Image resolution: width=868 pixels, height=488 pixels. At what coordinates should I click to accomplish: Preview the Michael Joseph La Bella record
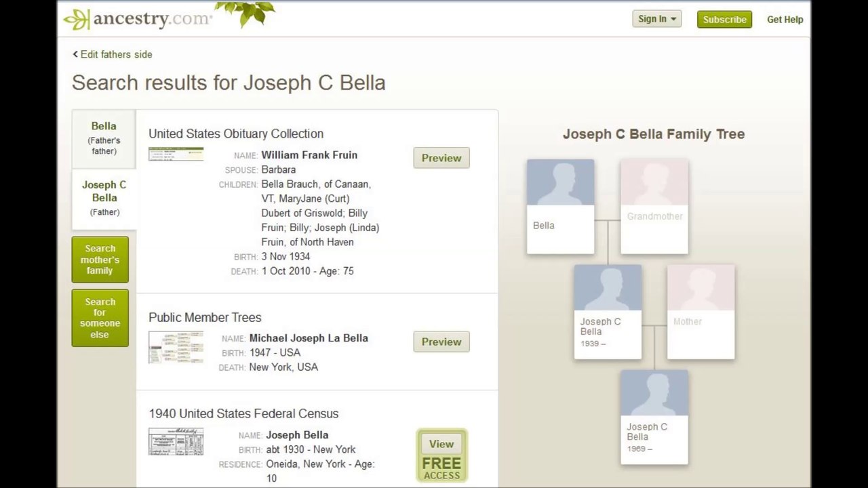[x=441, y=342]
